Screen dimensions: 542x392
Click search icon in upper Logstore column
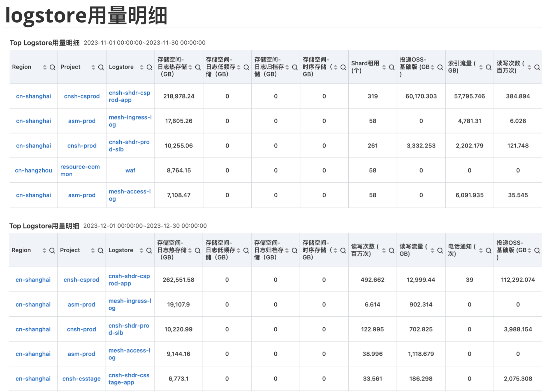pyautogui.click(x=149, y=67)
